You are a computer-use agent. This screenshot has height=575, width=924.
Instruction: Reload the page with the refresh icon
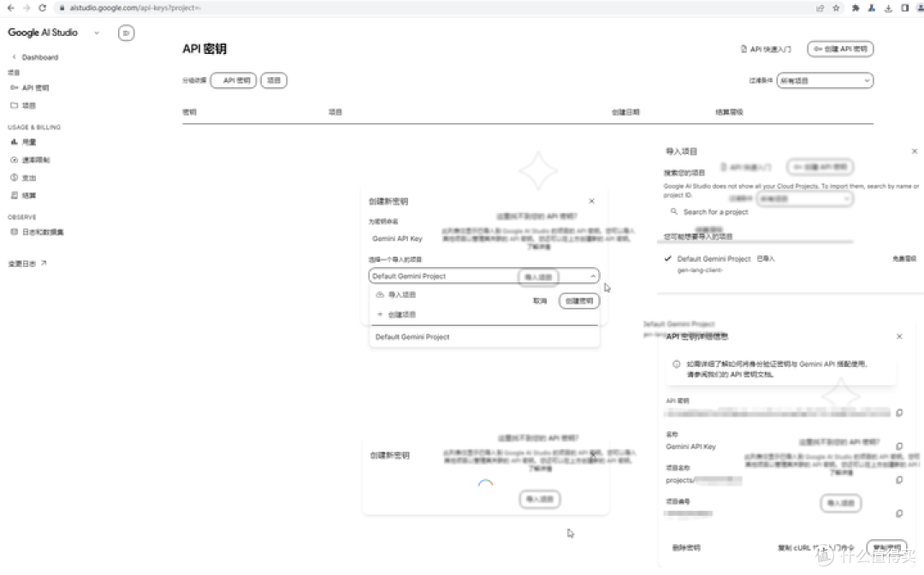[43, 8]
